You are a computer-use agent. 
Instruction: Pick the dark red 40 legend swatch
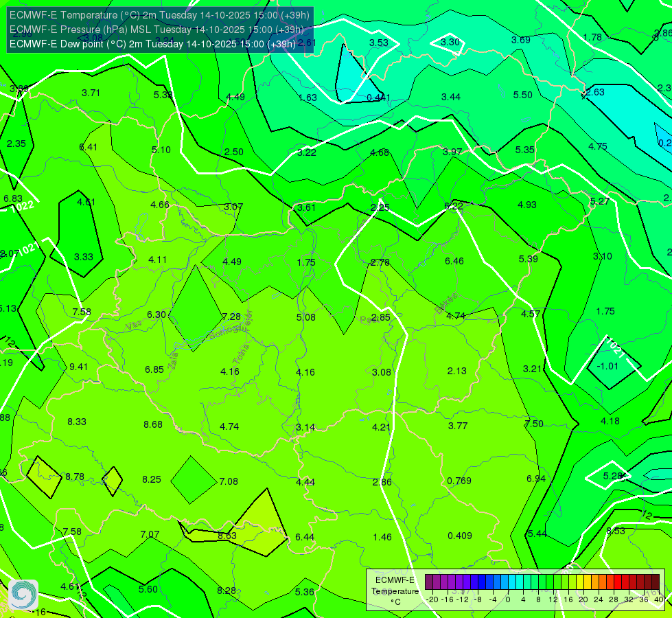click(656, 582)
